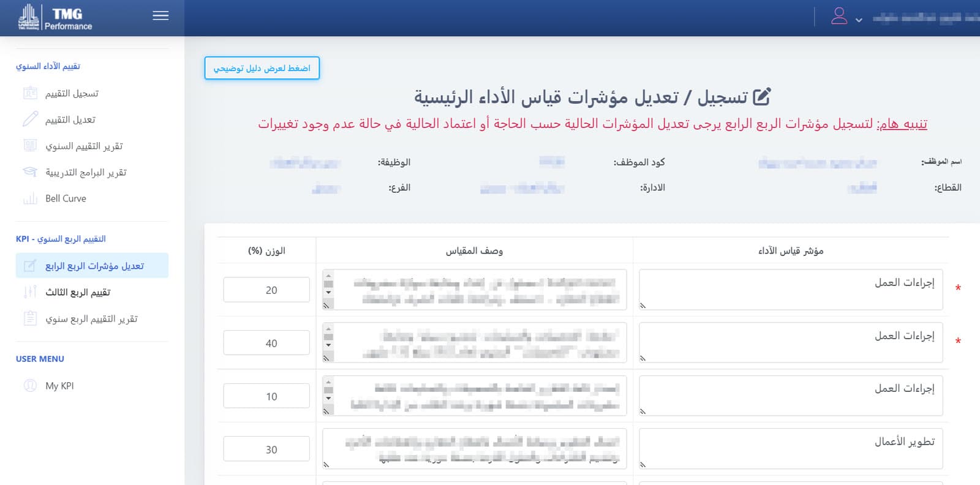Image resolution: width=980 pixels, height=485 pixels.
Task: Click the document icon for تقرير التقييم الربع سنوي
Action: tap(30, 318)
